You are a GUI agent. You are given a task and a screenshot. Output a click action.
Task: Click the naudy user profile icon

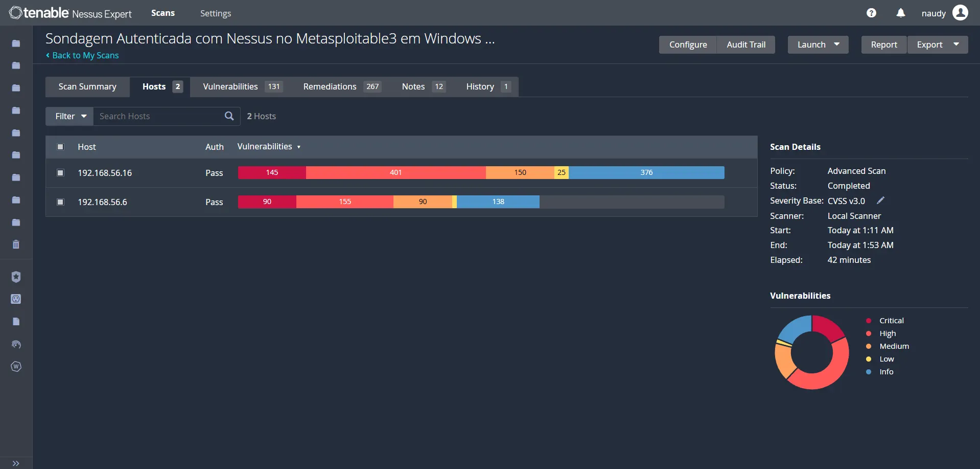(x=961, y=12)
